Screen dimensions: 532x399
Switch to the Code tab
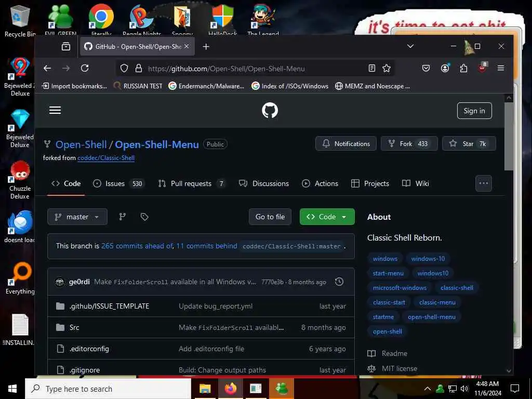pyautogui.click(x=66, y=183)
